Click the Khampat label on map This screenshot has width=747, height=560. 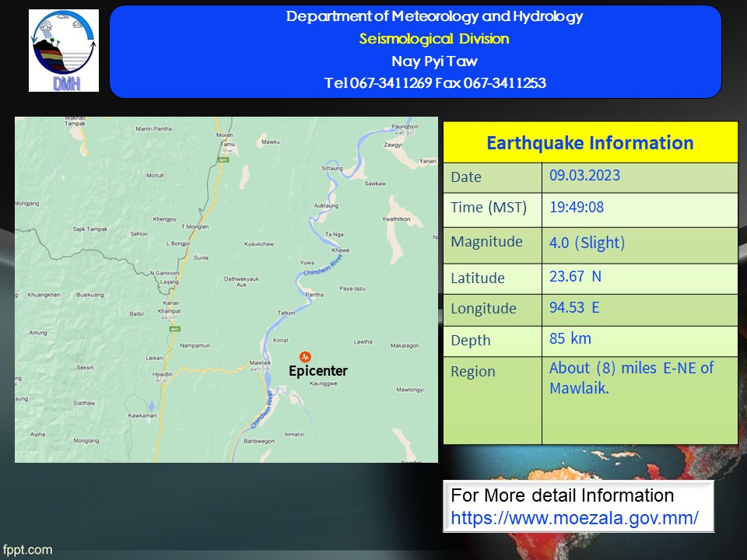[169, 311]
